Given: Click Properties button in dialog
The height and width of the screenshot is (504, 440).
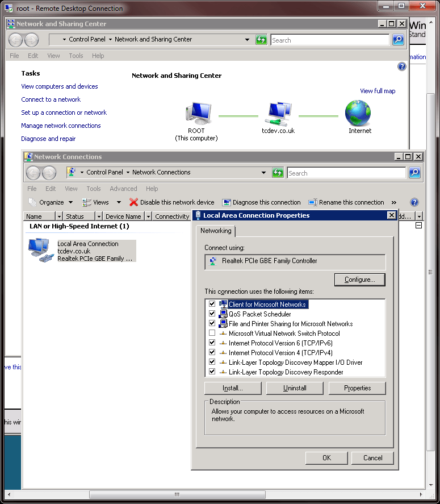Looking at the screenshot, I should (x=357, y=388).
